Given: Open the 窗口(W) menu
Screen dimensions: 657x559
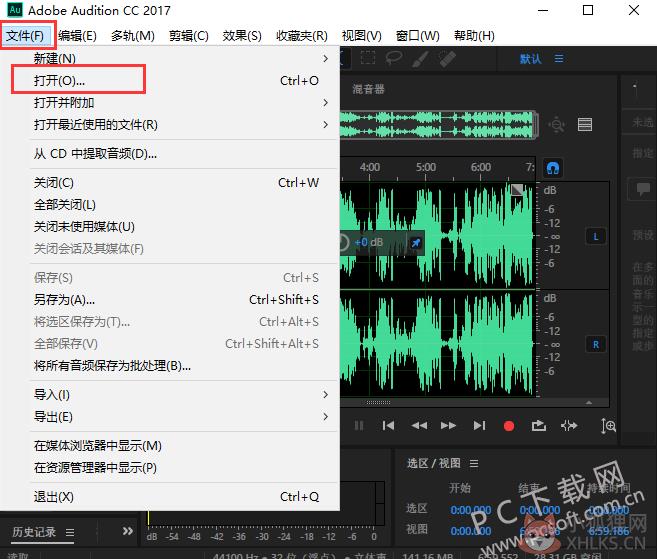Looking at the screenshot, I should point(418,36).
